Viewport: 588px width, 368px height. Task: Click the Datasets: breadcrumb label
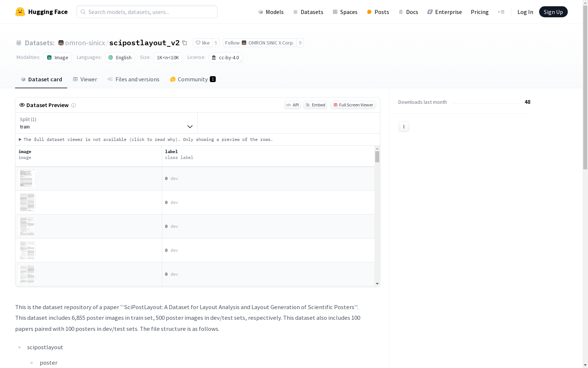pos(40,43)
